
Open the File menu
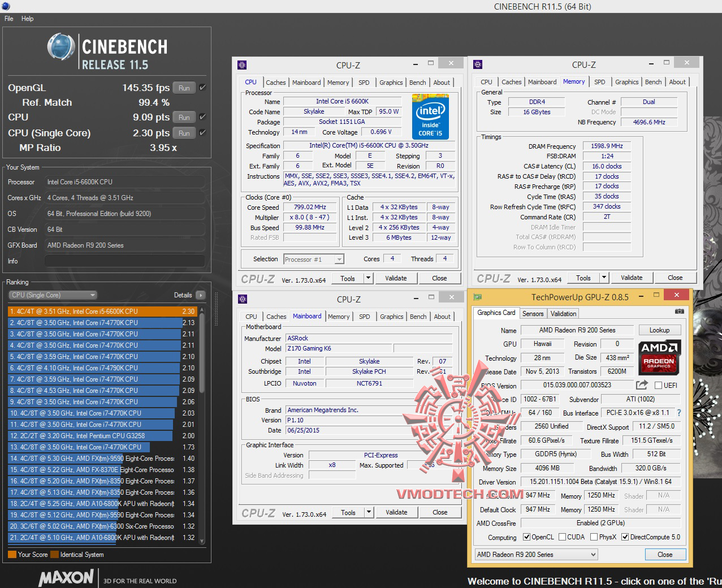tap(9, 19)
